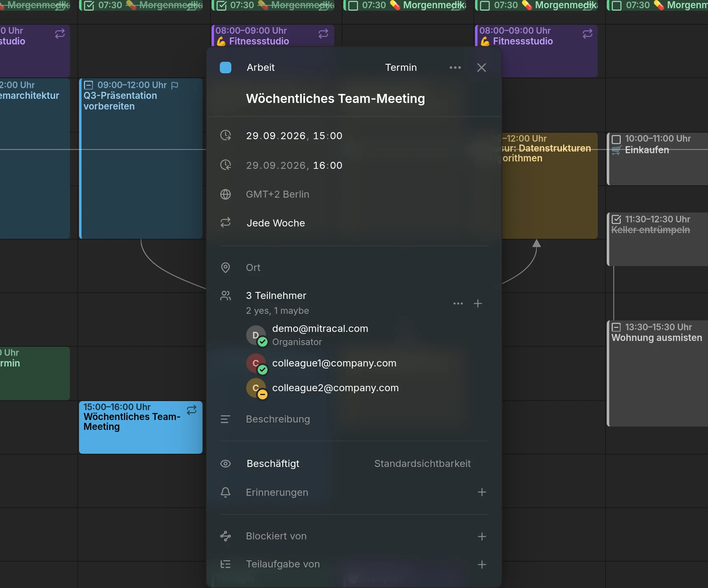Screen dimensions: 708x588
Task: Change the Termin event type
Action: click(x=401, y=68)
